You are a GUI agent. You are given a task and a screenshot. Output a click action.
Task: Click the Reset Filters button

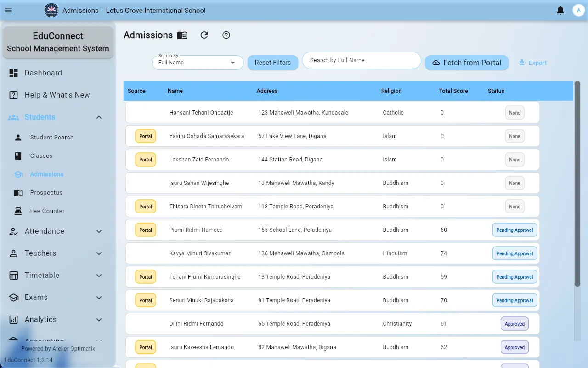273,63
